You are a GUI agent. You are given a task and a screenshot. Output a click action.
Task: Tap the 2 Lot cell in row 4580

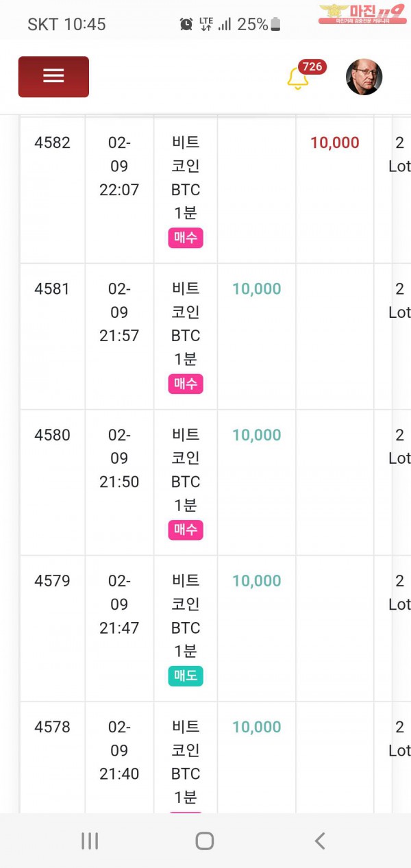[399, 447]
